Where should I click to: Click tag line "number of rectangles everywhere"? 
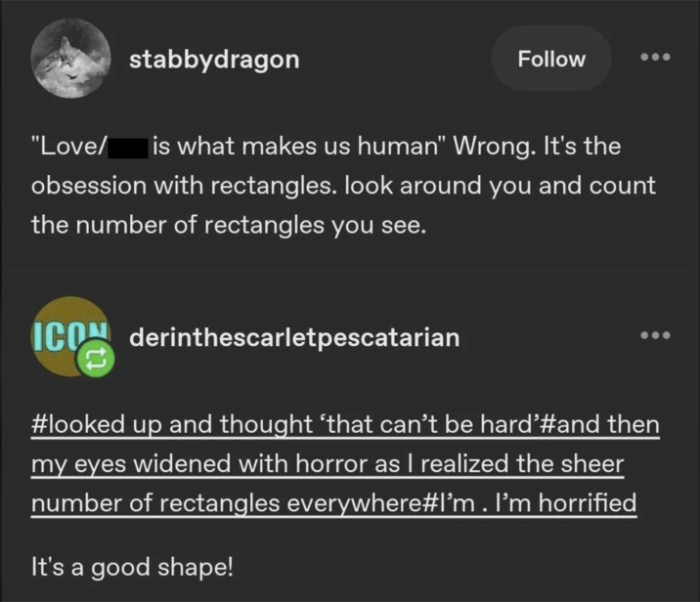[x=226, y=503]
